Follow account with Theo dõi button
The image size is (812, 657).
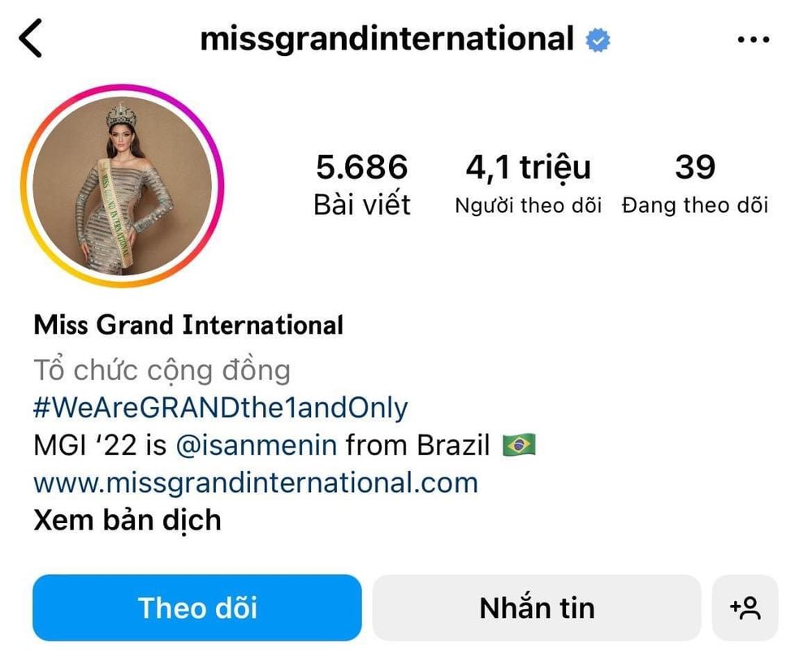[197, 607]
